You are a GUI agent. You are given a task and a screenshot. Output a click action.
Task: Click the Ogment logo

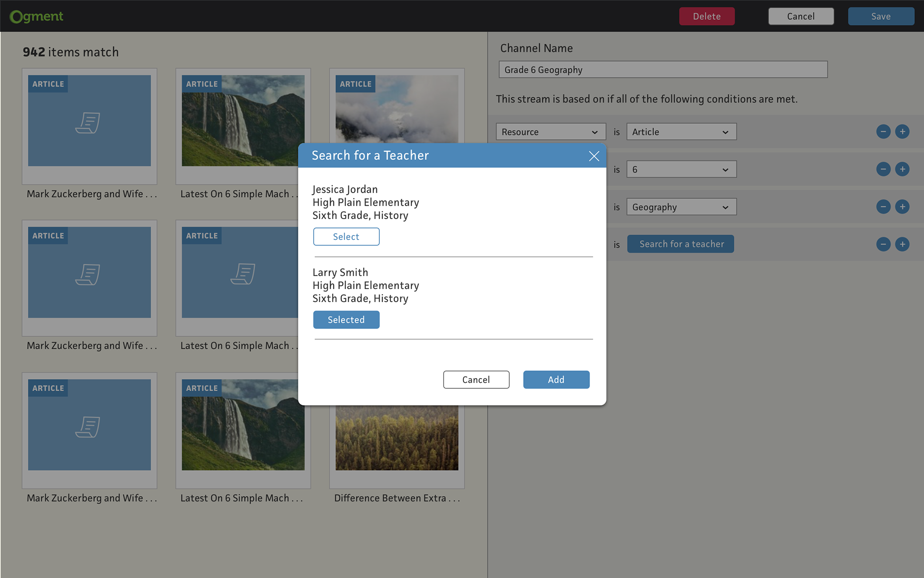click(x=37, y=16)
